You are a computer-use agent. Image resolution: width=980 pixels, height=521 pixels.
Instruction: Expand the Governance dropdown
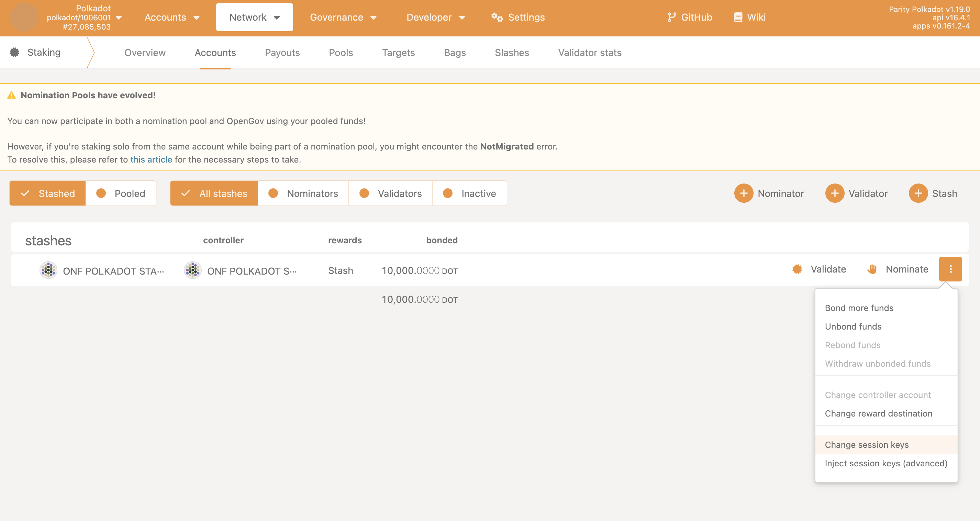tap(343, 17)
